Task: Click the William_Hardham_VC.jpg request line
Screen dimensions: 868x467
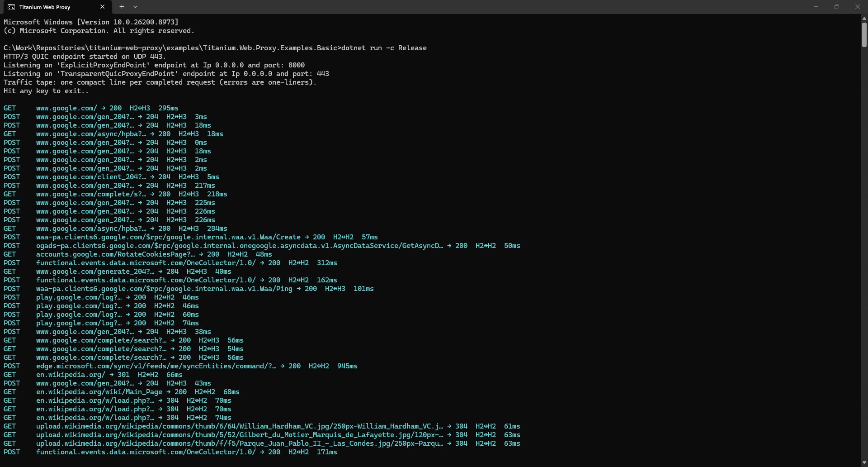Action: click(262, 426)
